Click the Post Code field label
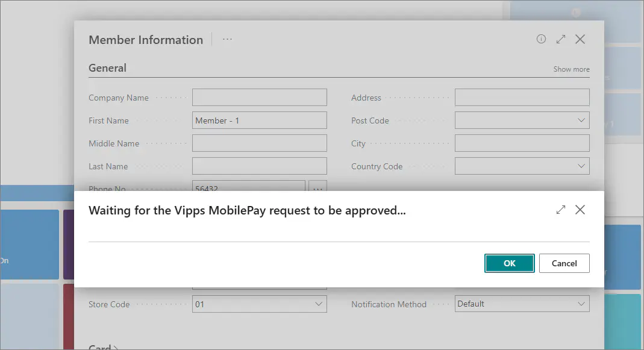The image size is (644, 350). (x=370, y=120)
